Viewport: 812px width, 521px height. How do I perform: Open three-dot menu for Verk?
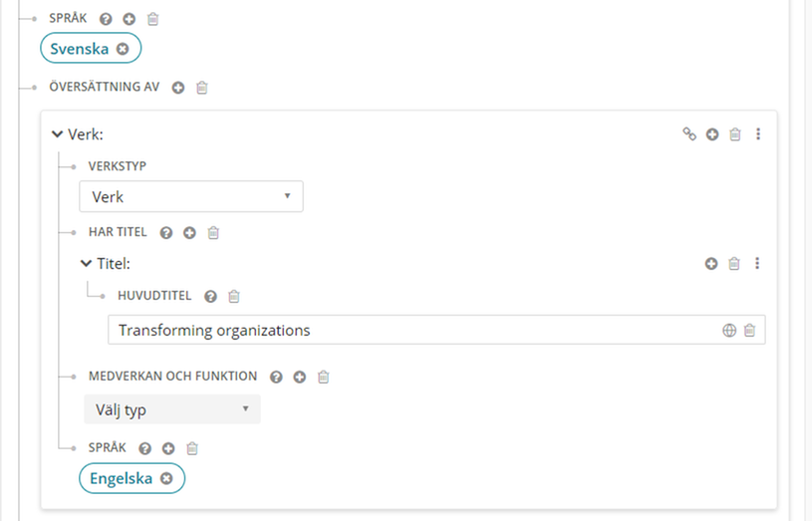tap(758, 134)
